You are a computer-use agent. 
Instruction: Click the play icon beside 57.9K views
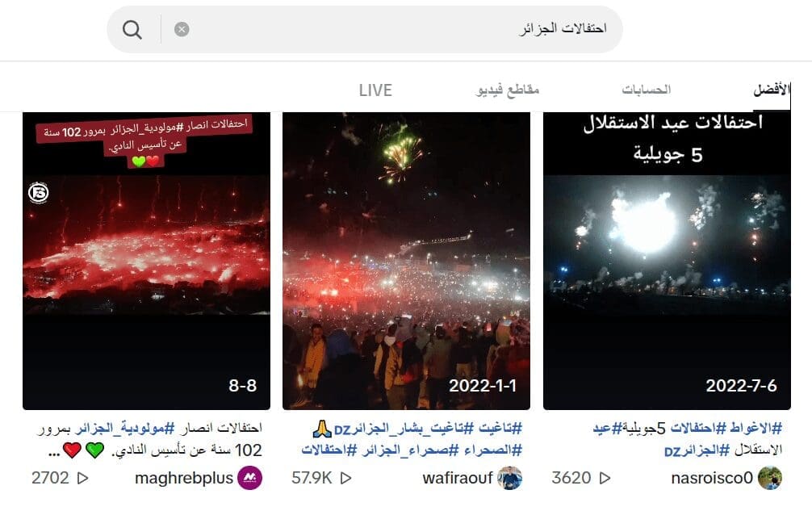click(345, 478)
